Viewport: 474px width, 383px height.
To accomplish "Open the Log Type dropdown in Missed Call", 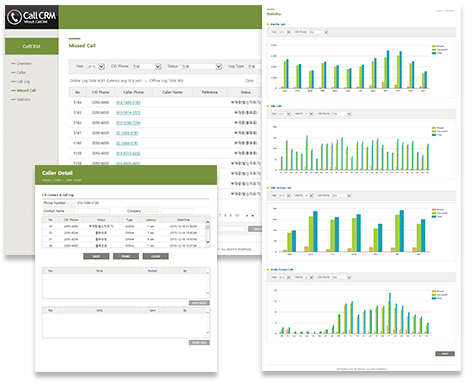I will point(254,67).
